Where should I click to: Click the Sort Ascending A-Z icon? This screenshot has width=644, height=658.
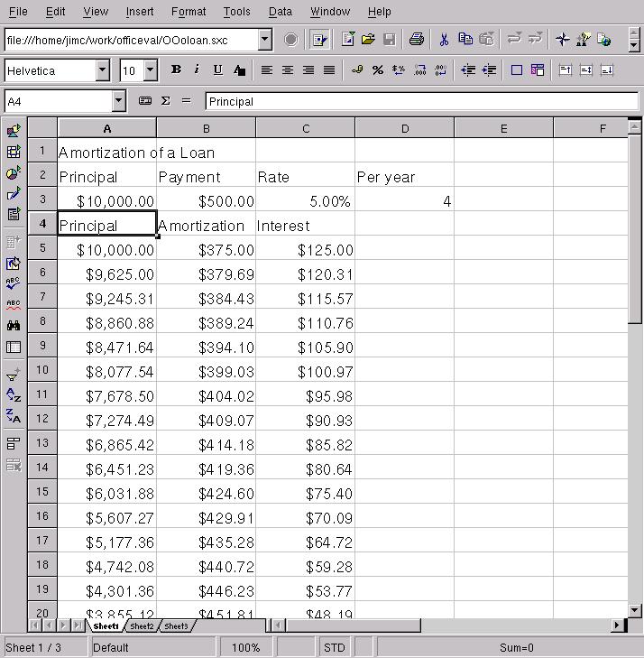click(14, 395)
